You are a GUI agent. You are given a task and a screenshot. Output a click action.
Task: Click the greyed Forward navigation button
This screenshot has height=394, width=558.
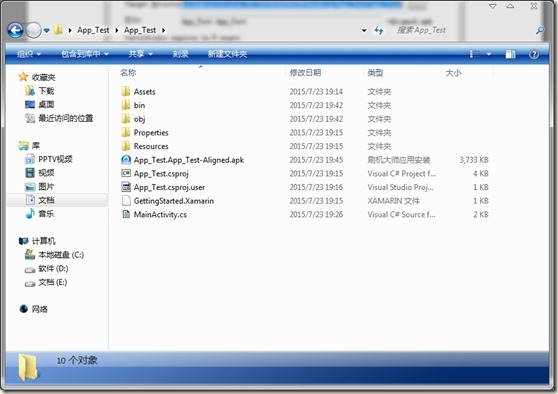34,30
